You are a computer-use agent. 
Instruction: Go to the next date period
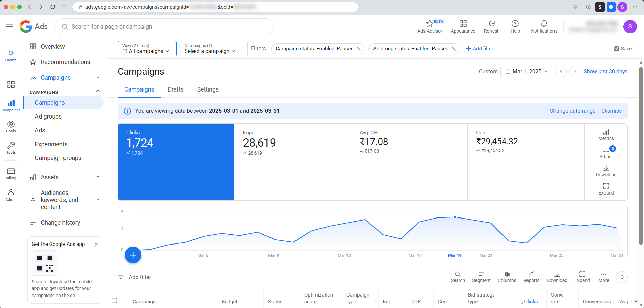click(575, 71)
